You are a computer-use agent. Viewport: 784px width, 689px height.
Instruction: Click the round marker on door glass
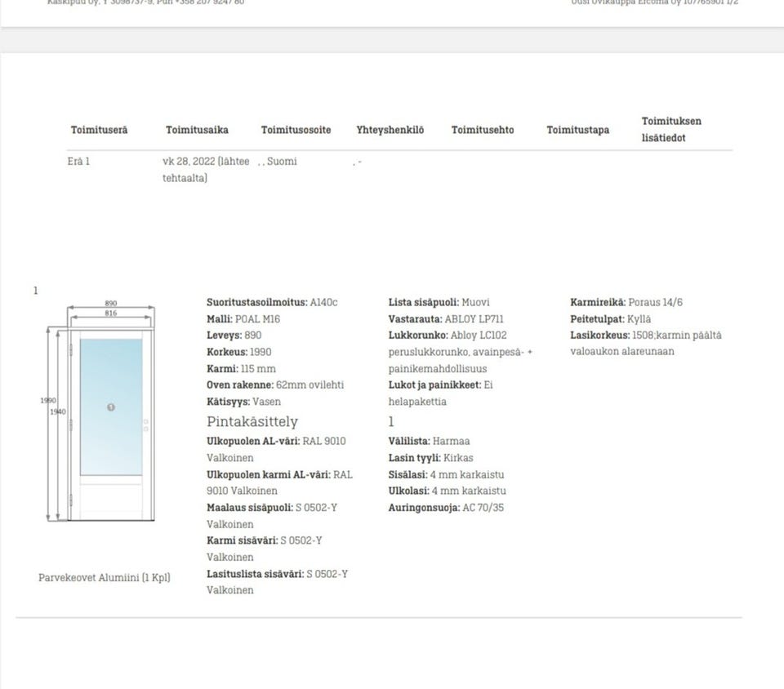click(111, 407)
